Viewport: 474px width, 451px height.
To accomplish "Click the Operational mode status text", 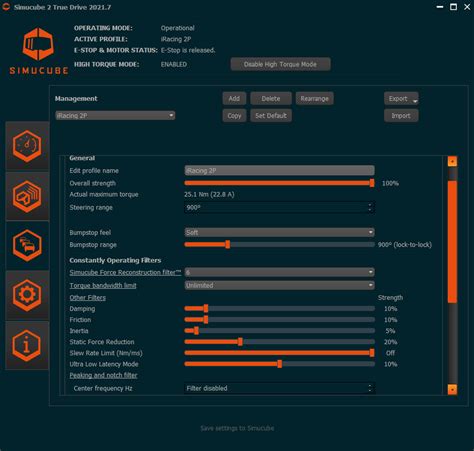I will coord(177,28).
